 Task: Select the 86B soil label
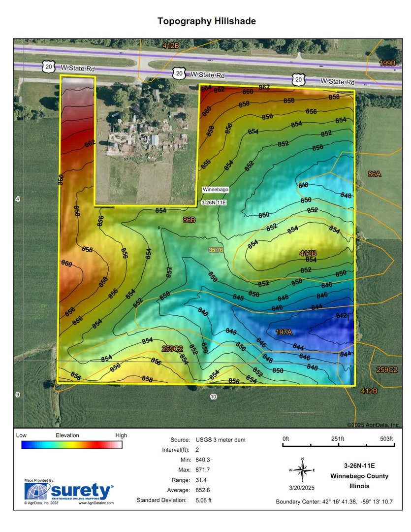[x=190, y=220]
